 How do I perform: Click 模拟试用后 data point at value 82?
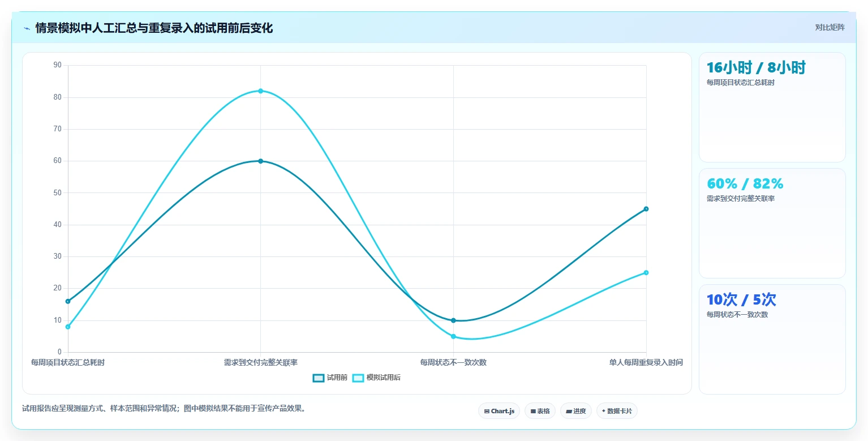point(261,91)
